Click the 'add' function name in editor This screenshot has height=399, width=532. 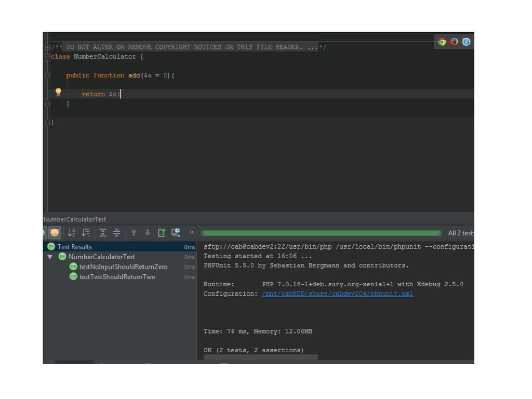[x=134, y=75]
